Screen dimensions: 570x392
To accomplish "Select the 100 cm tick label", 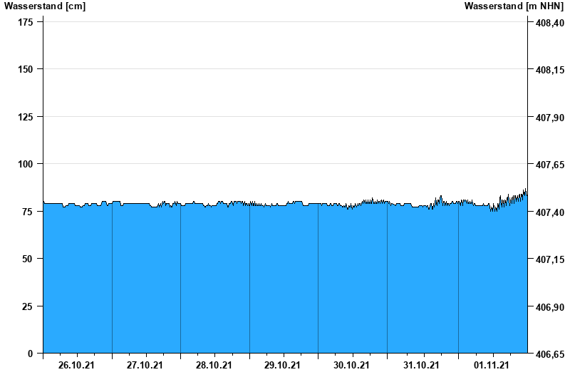I will point(25,164).
